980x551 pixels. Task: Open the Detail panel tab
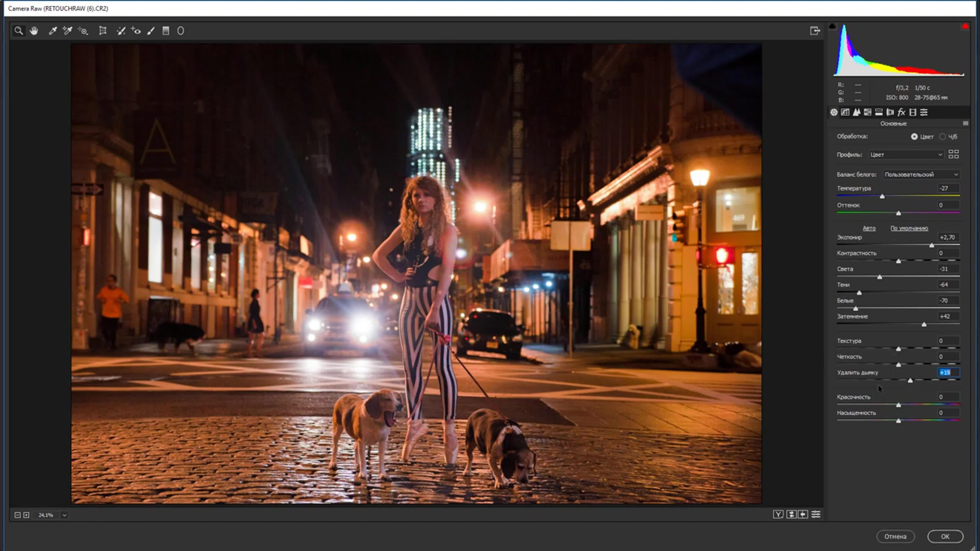tap(856, 112)
